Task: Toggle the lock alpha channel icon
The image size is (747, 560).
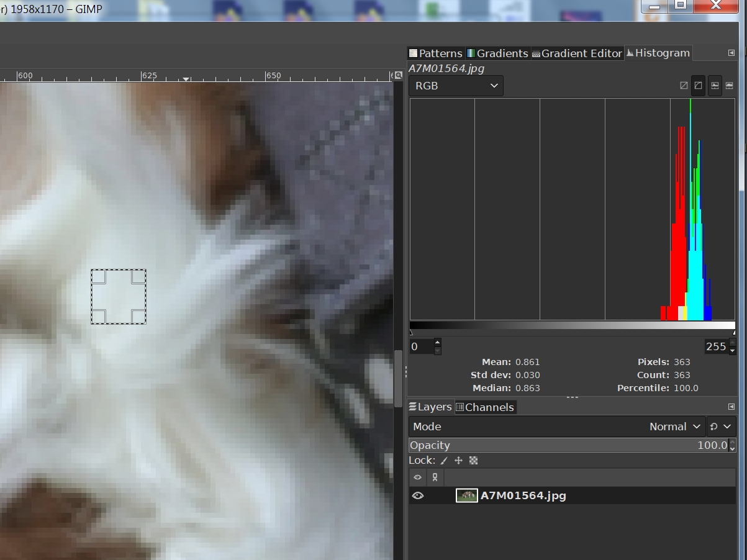Action: coord(473,461)
